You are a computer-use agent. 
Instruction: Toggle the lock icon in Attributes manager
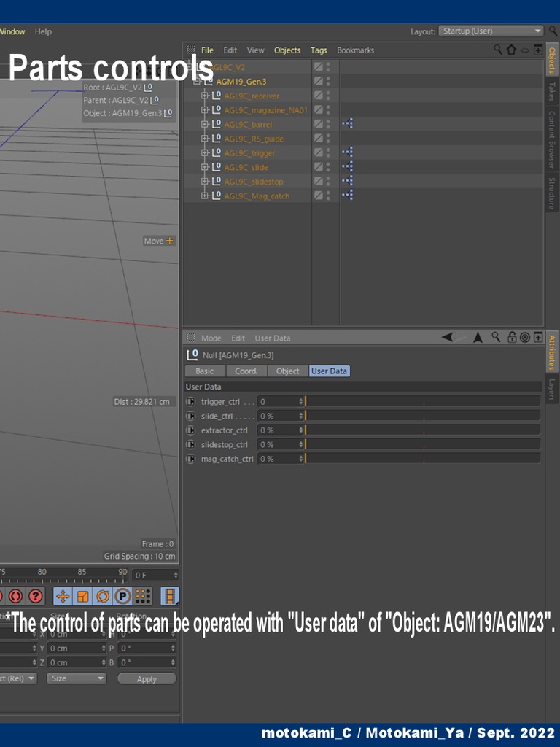click(512, 337)
